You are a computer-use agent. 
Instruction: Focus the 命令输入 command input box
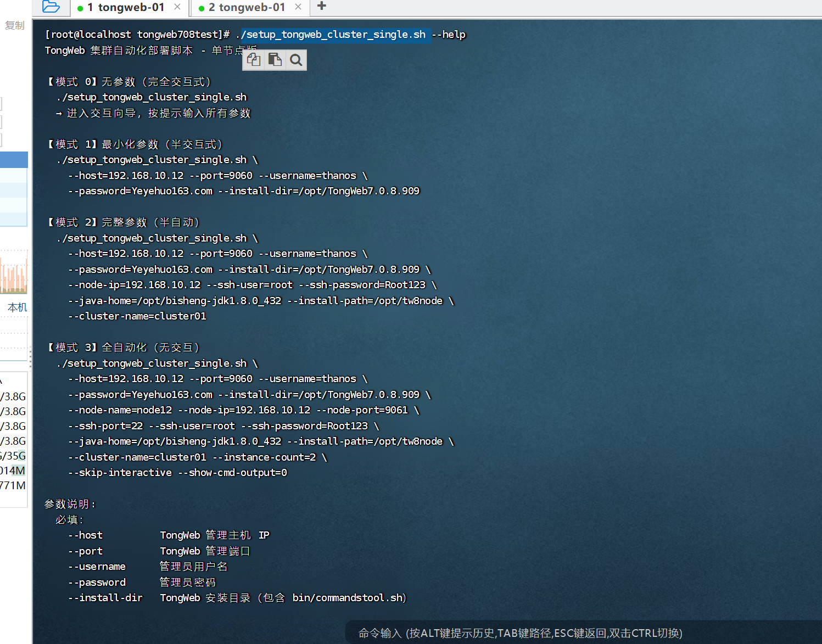(x=520, y=633)
